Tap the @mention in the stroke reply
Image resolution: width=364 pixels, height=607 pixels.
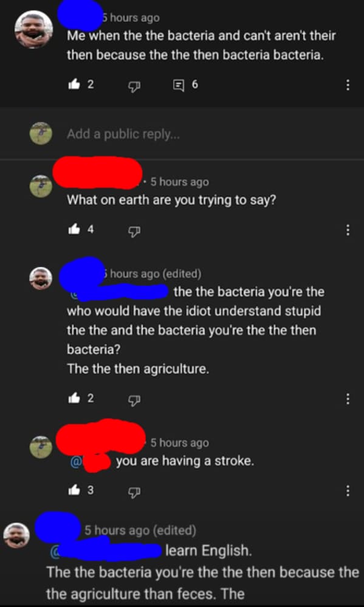click(x=91, y=462)
